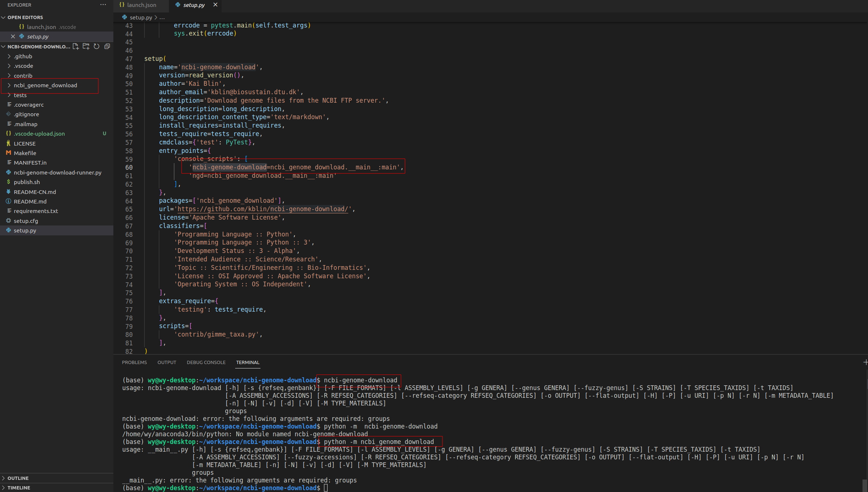Add a new terminal with plus icon
Viewport: 868px width, 492px height.
(x=865, y=362)
